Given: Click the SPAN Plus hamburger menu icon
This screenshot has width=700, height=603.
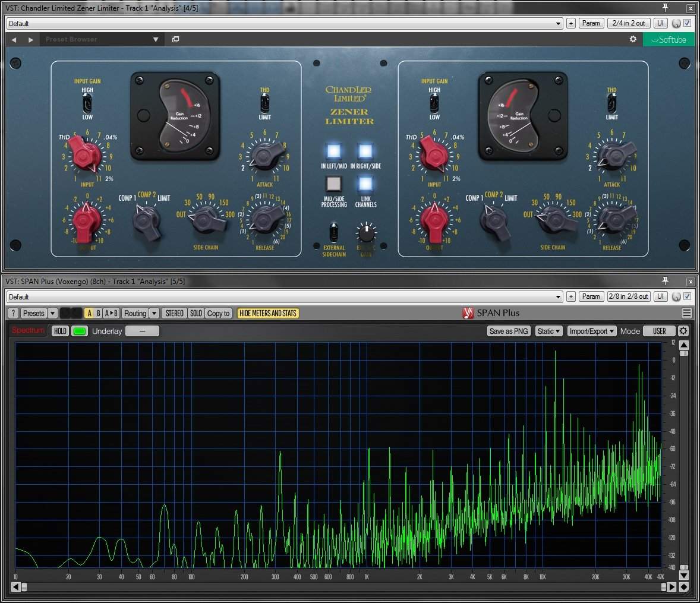Looking at the screenshot, I should click(687, 313).
